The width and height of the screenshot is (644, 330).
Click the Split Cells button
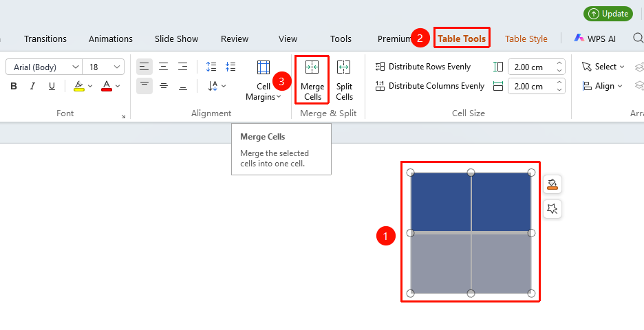[x=344, y=80]
